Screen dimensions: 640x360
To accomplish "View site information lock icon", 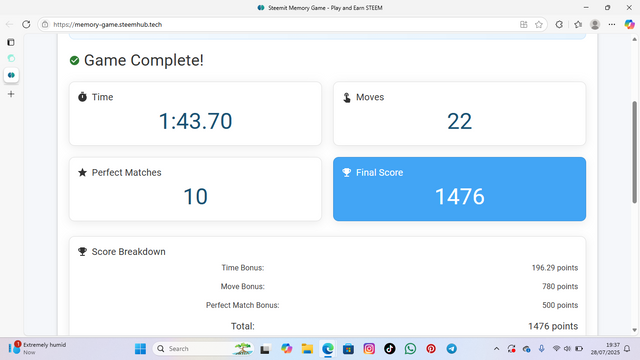I will click(45, 24).
